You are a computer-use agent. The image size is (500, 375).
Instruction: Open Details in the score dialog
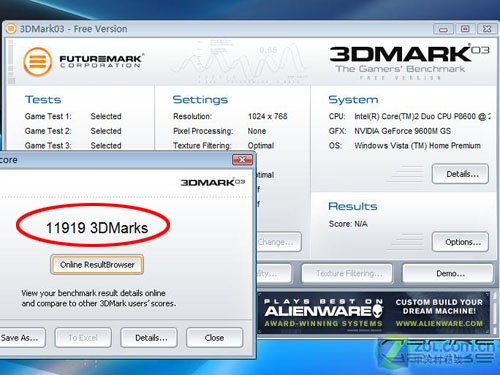pos(149,338)
